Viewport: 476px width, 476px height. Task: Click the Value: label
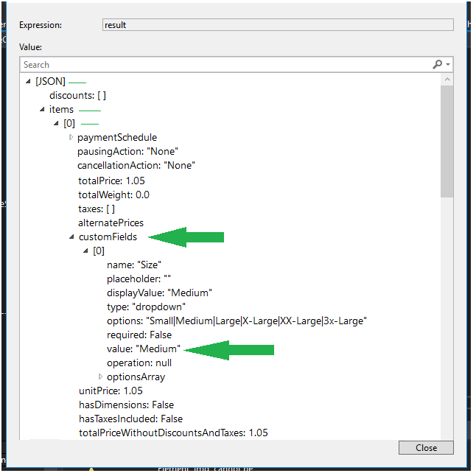pyautogui.click(x=30, y=47)
